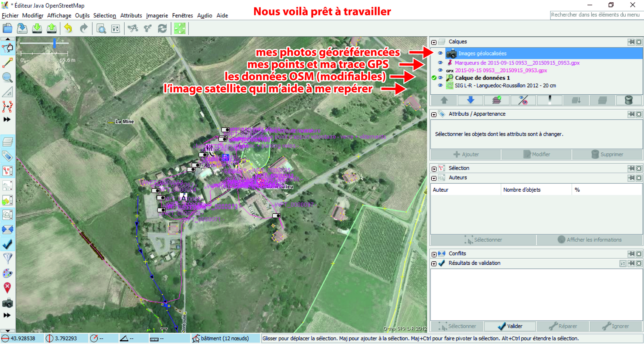The image size is (644, 344).
Task: Collapse the Résultats de validation panel
Action: 434,264
